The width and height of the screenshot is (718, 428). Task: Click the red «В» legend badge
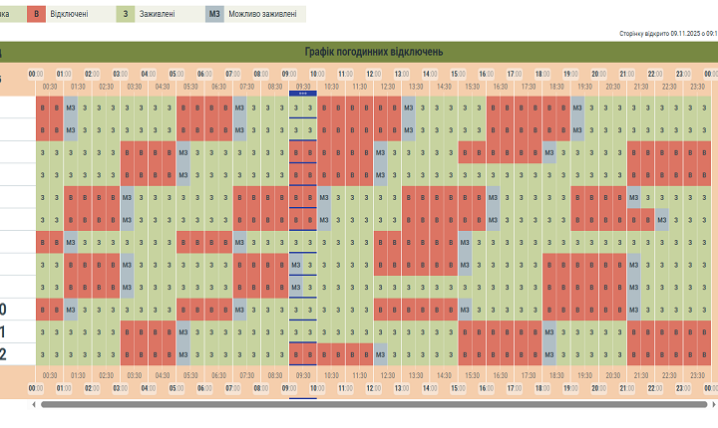click(x=37, y=14)
